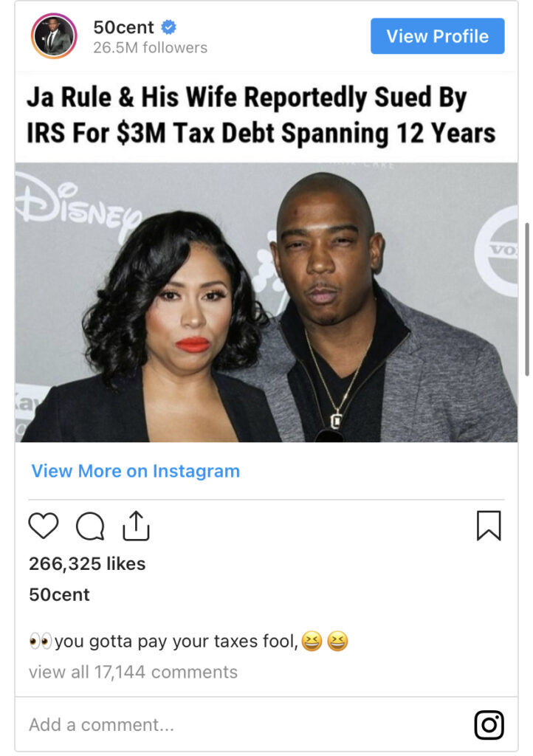Share the post using the upload arrow icon
The image size is (533, 756).
click(136, 525)
